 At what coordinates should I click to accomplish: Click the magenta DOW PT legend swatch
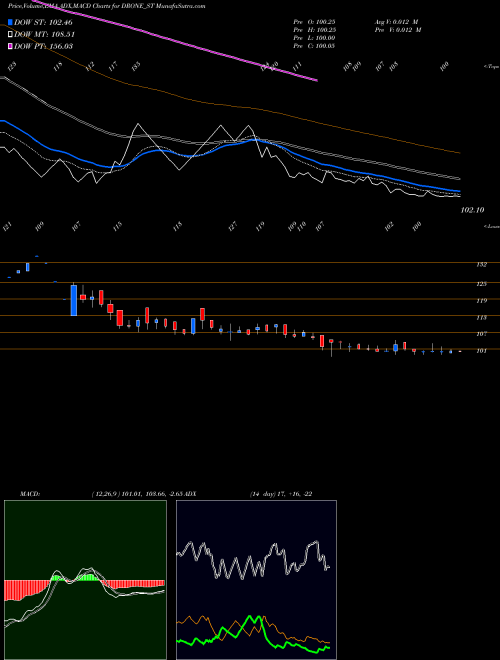(x=10, y=46)
